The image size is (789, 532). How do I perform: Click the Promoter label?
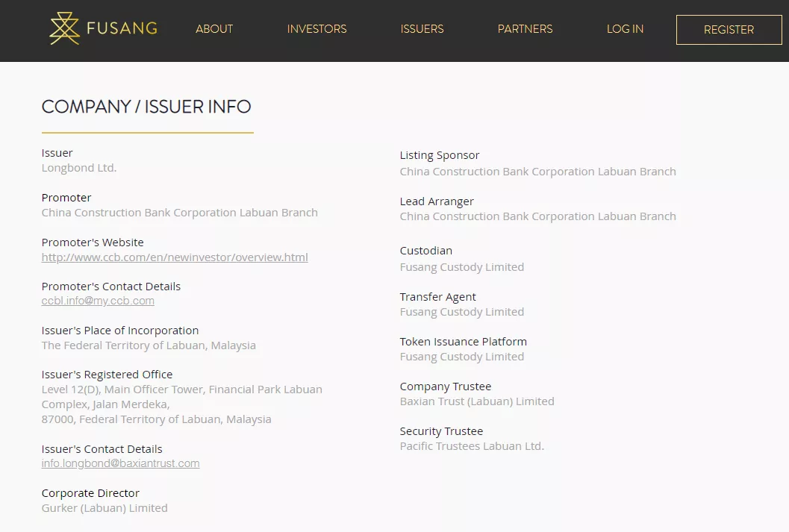coord(66,198)
